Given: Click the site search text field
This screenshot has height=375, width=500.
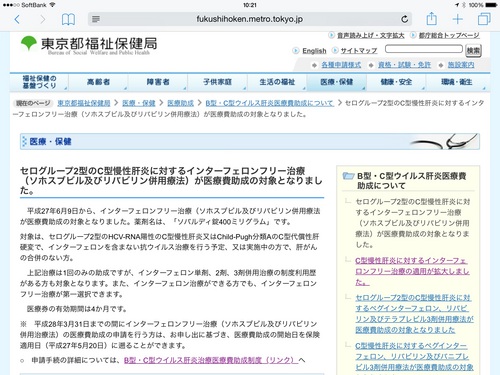Looking at the screenshot, I should [x=424, y=49].
